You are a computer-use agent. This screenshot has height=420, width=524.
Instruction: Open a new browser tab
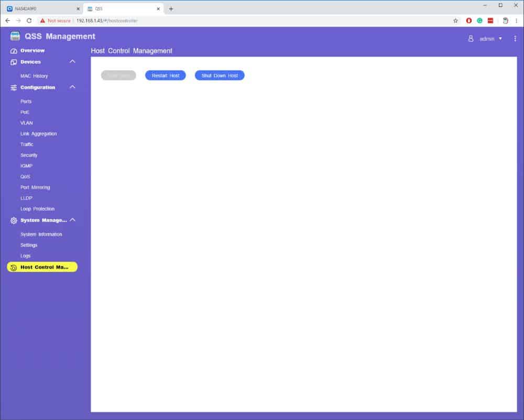[x=171, y=8]
